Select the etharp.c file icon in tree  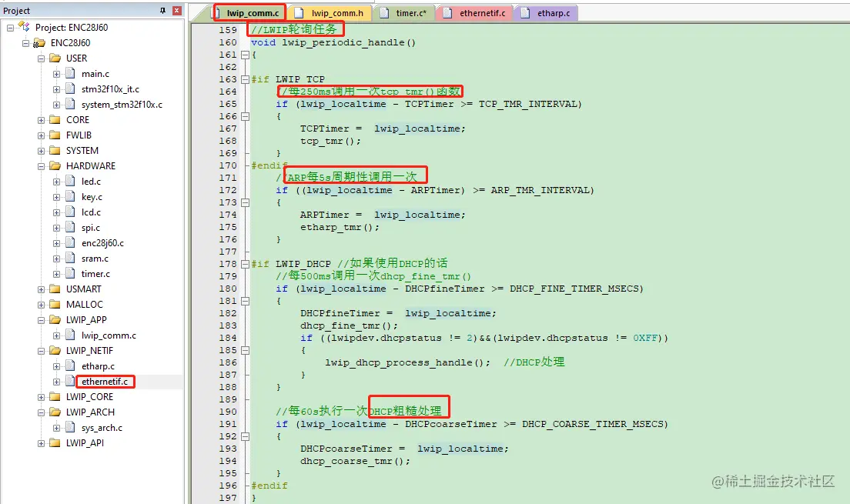pyautogui.click(x=71, y=365)
